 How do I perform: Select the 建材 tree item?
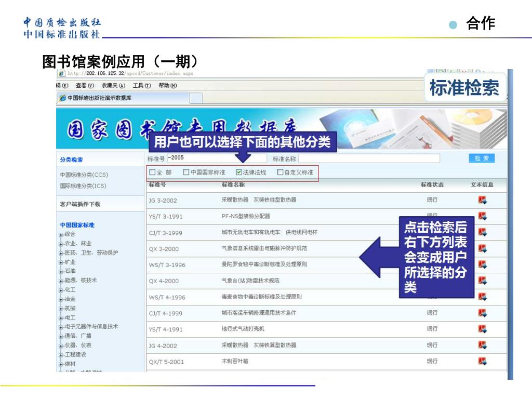[x=70, y=364]
